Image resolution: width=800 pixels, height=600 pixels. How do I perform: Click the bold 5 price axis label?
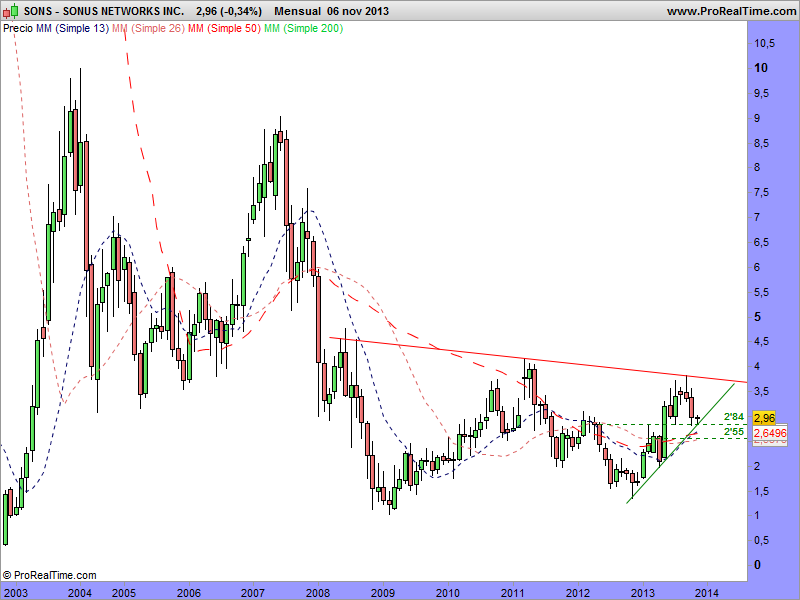point(757,317)
